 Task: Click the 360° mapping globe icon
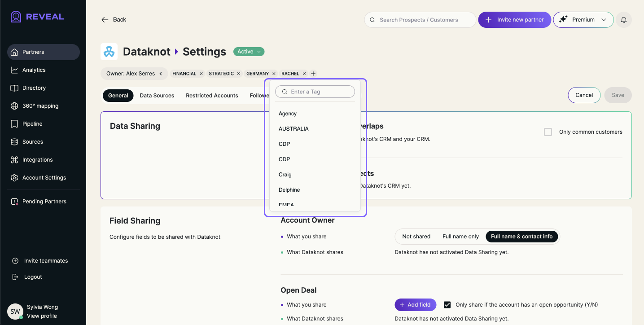point(15,106)
